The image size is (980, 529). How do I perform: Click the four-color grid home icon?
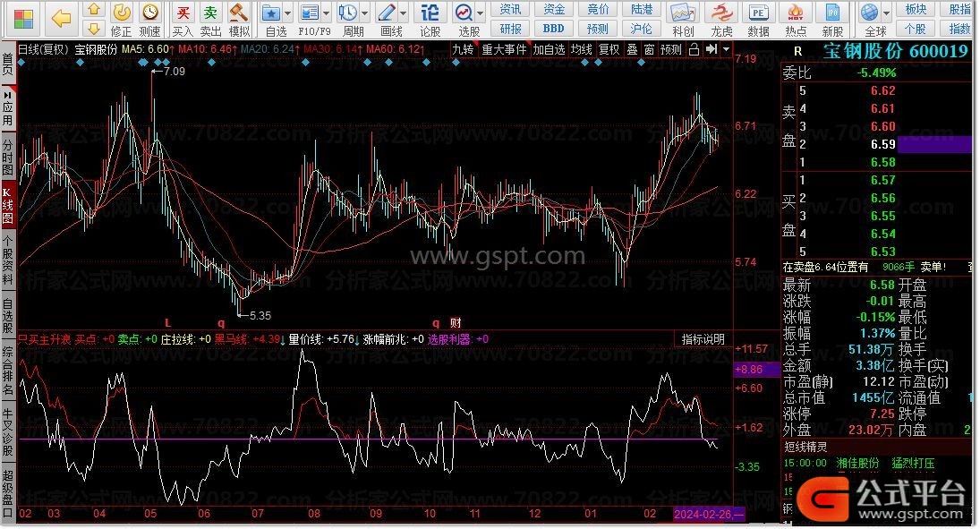pos(23,20)
